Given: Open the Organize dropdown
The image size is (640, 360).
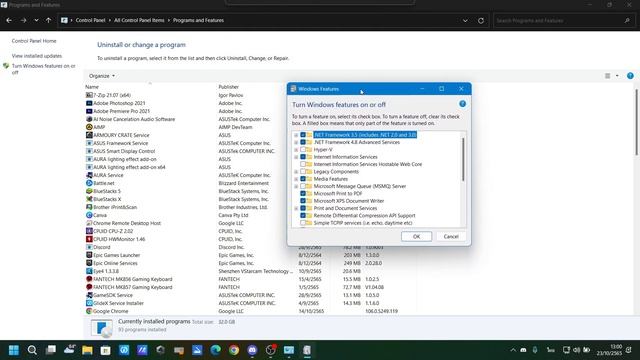Looking at the screenshot, I should [102, 76].
